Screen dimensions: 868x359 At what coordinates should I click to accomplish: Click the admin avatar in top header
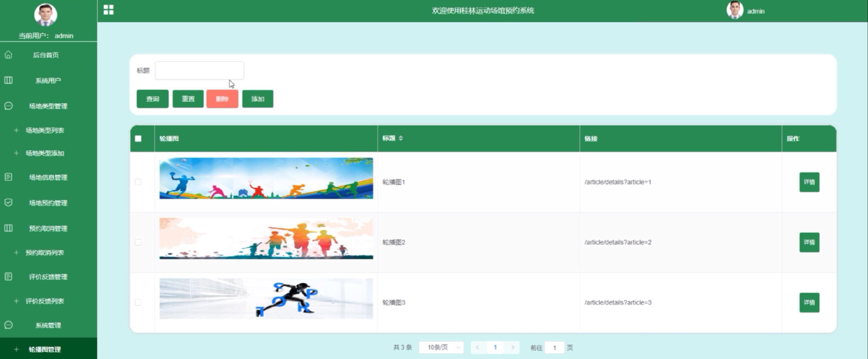coord(735,10)
